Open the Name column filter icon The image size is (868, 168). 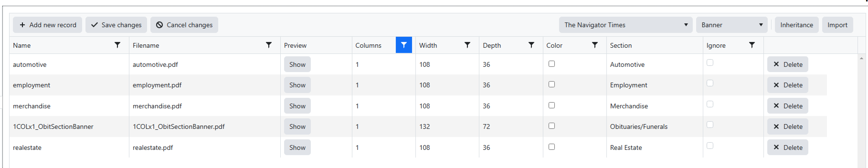[117, 45]
